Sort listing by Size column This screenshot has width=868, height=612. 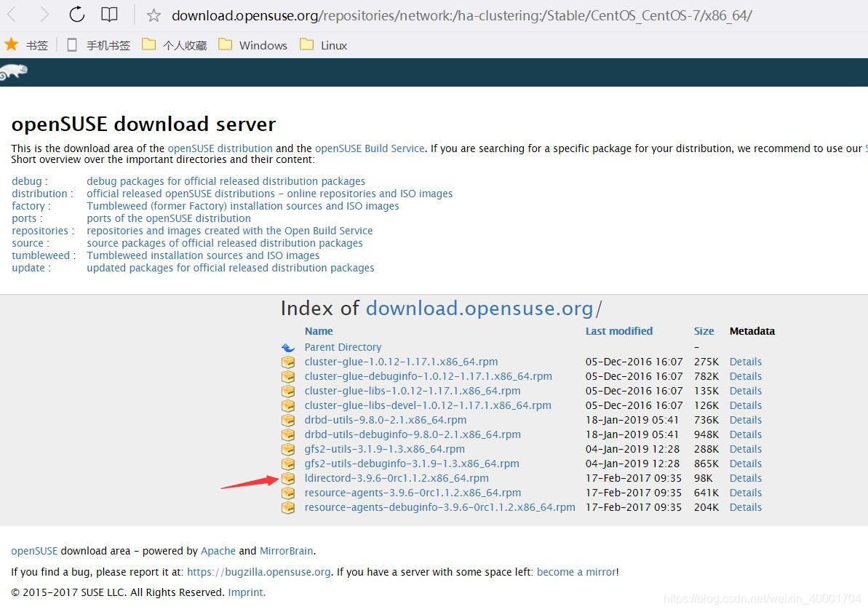point(704,331)
